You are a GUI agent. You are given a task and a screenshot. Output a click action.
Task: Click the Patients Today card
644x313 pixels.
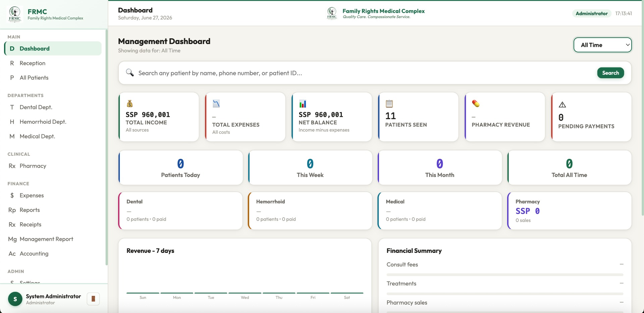pos(180,168)
